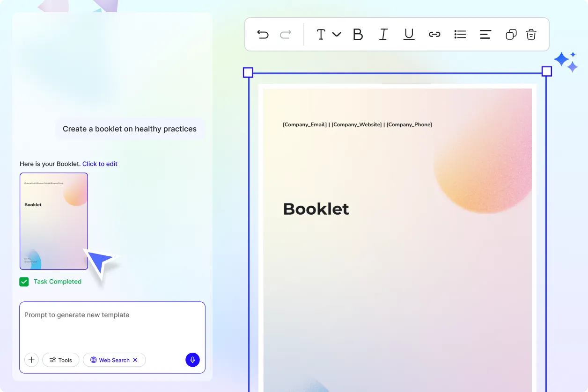Image resolution: width=588 pixels, height=392 pixels.
Task: Duplicate the selected element
Action: (511, 35)
